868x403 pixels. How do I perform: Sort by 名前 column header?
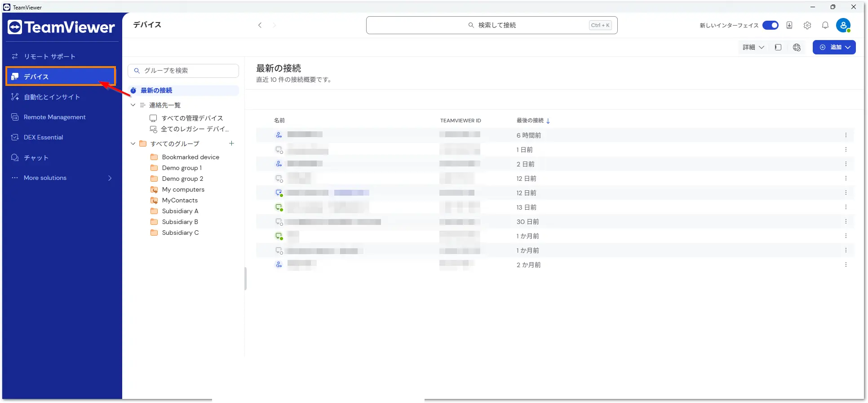pyautogui.click(x=279, y=121)
